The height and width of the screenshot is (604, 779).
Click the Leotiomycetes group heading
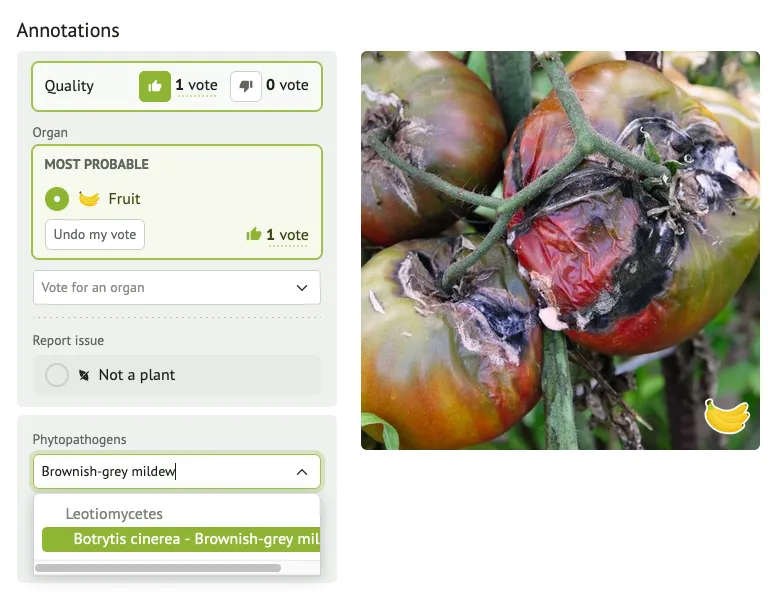coord(114,514)
